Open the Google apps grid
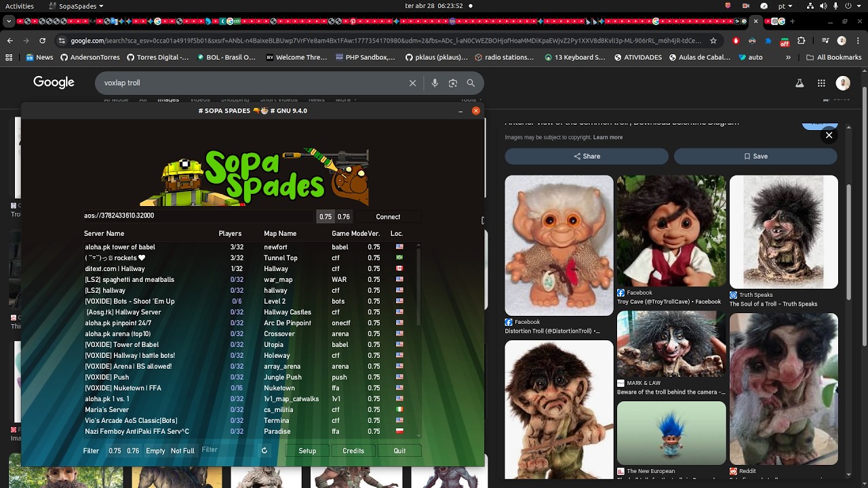Screen dimensions: 868x488 click(x=821, y=83)
